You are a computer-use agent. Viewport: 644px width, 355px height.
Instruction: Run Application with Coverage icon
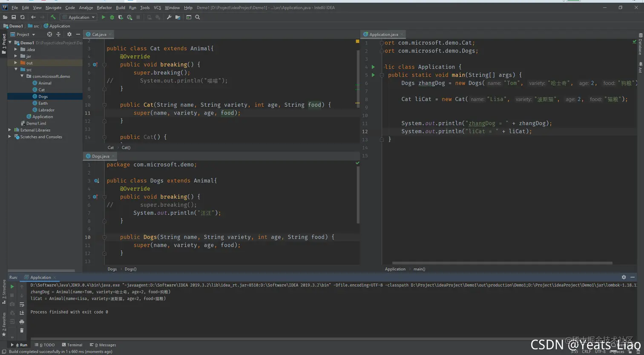[x=121, y=17]
